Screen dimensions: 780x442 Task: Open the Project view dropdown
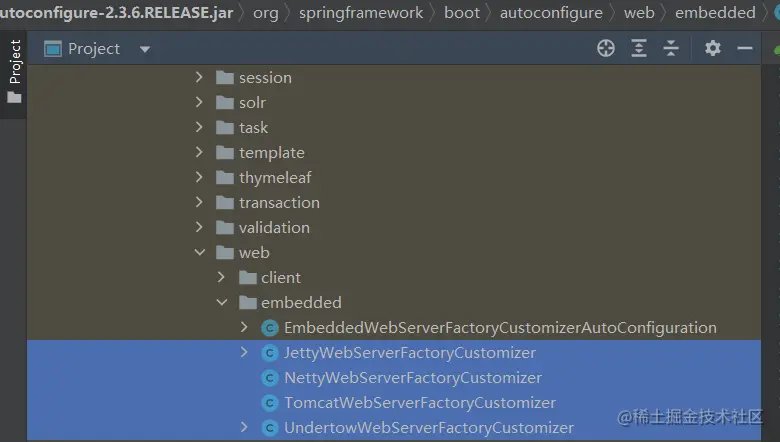145,49
